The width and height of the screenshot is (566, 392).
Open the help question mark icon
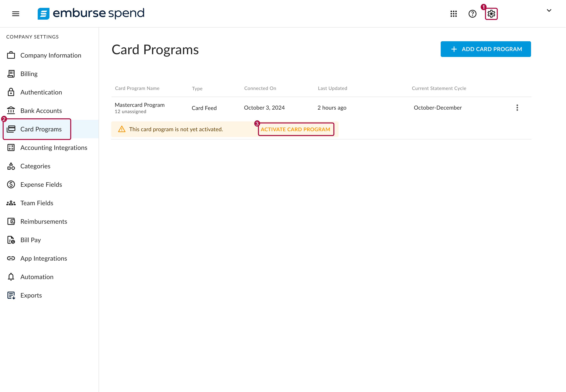pos(472,14)
